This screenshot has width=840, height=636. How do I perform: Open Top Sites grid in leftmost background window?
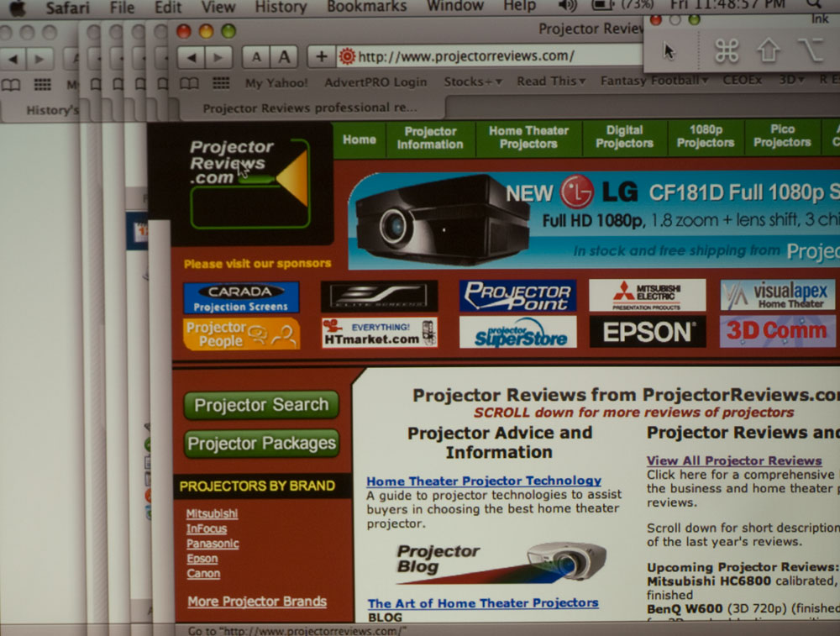pos(42,84)
